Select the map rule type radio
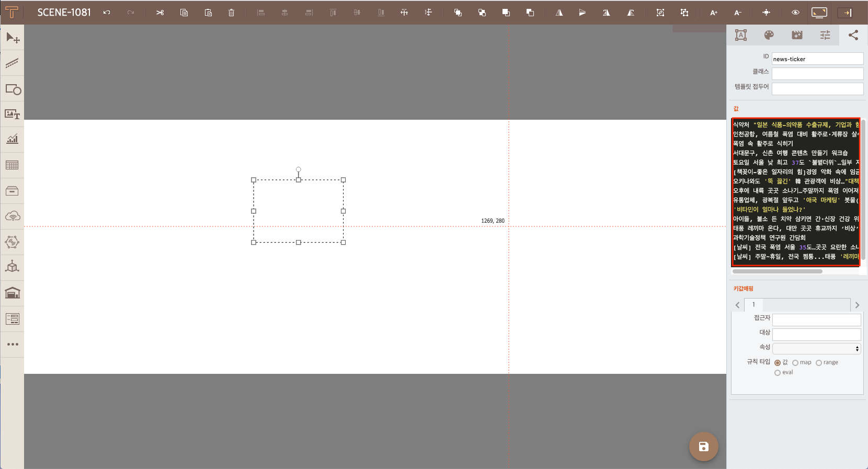The image size is (868, 469). tap(795, 363)
